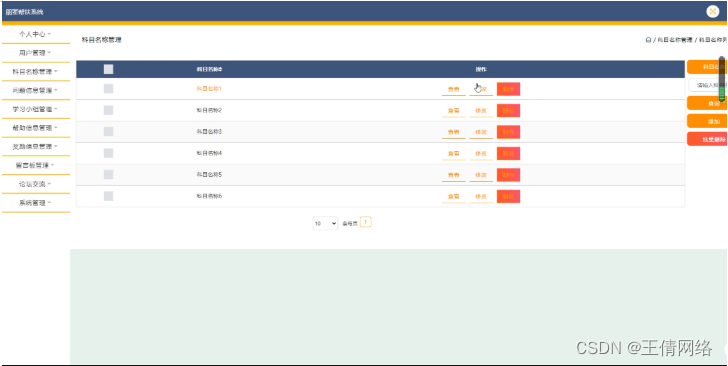Screen dimensions: 728x366
Task: Check the box for 科目名称2 row
Action: coord(108,110)
